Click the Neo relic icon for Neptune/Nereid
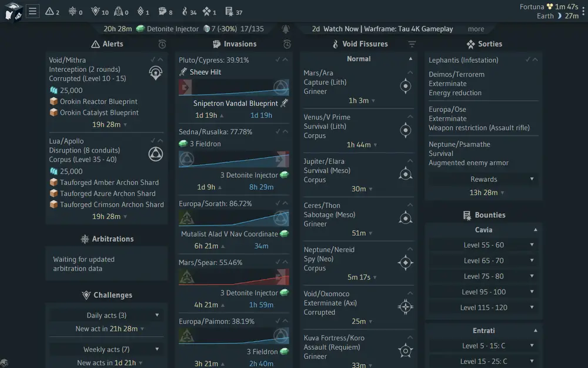588x368 pixels. click(x=405, y=263)
